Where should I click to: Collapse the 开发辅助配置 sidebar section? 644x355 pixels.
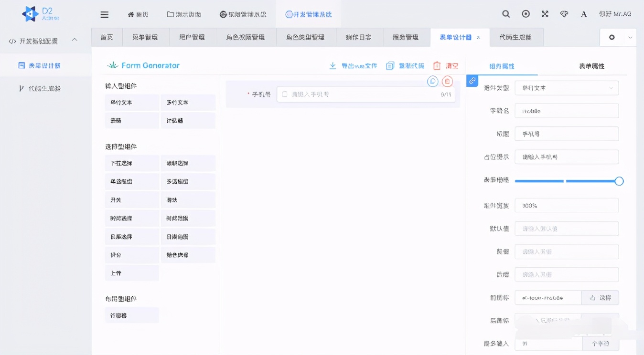pyautogui.click(x=75, y=41)
